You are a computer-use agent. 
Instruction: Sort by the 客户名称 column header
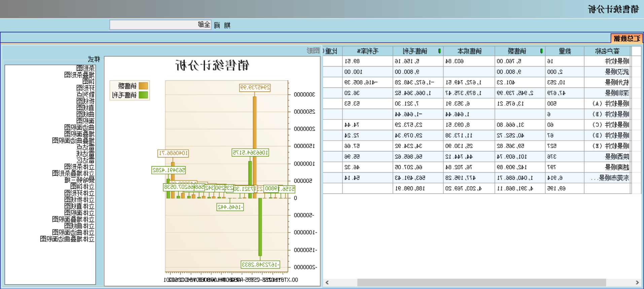(x=607, y=51)
